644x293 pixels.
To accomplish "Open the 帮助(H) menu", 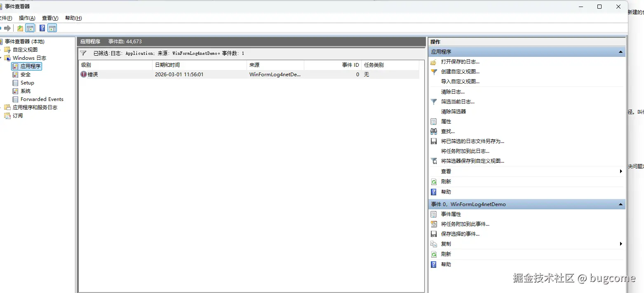I will click(x=73, y=18).
